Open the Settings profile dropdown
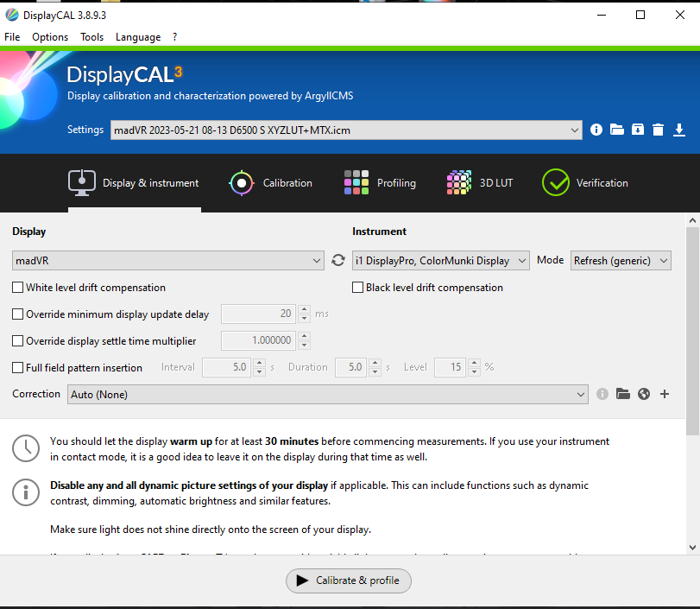 point(346,130)
